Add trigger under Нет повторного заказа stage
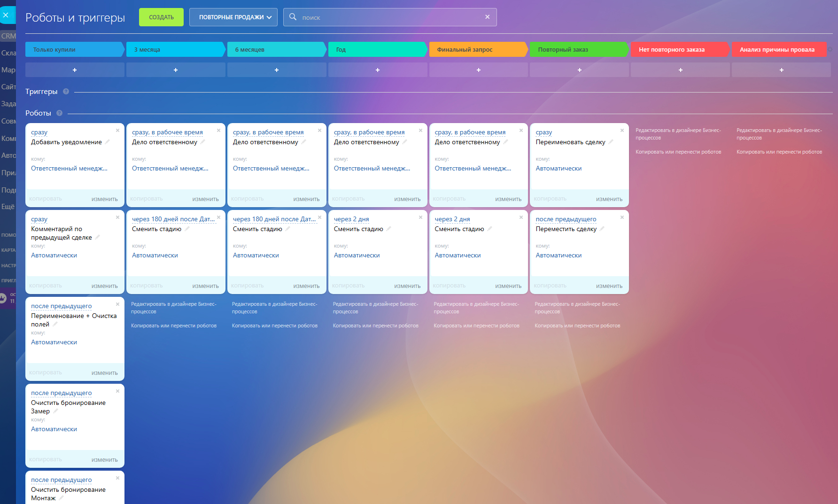The image size is (838, 504). [x=681, y=70]
